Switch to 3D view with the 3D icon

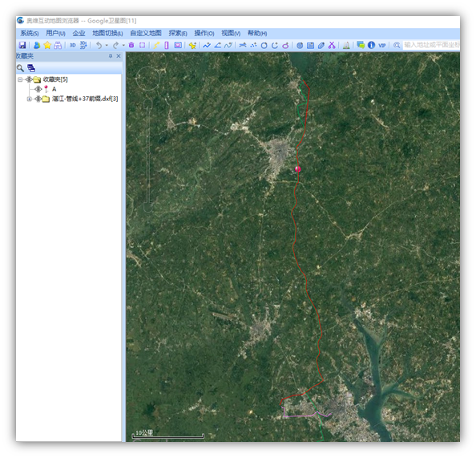pos(73,45)
